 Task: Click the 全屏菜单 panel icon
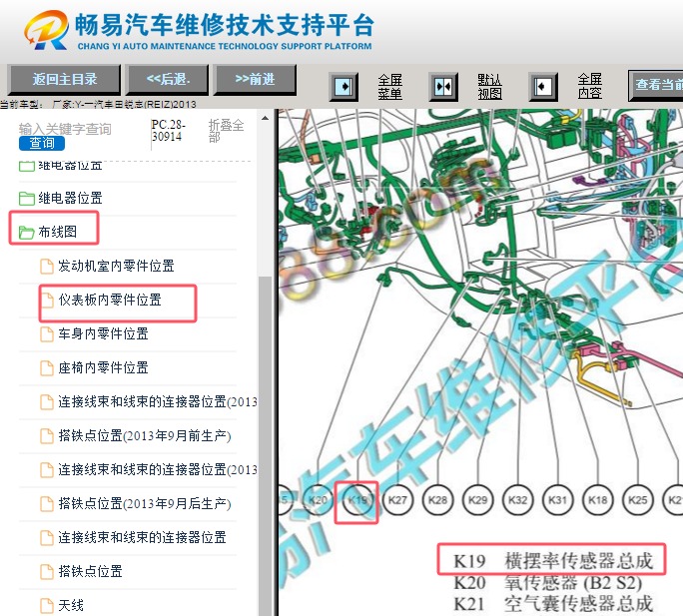[x=344, y=87]
